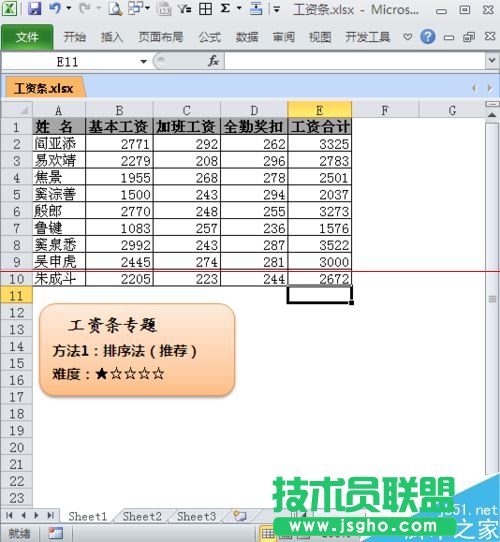Screen dimensions: 500x542
Task: Click the Redo arrow icon
Action: [84, 8]
